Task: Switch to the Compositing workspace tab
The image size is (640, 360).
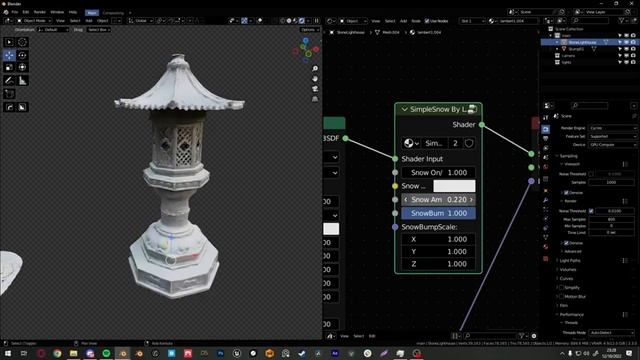Action: (113, 13)
